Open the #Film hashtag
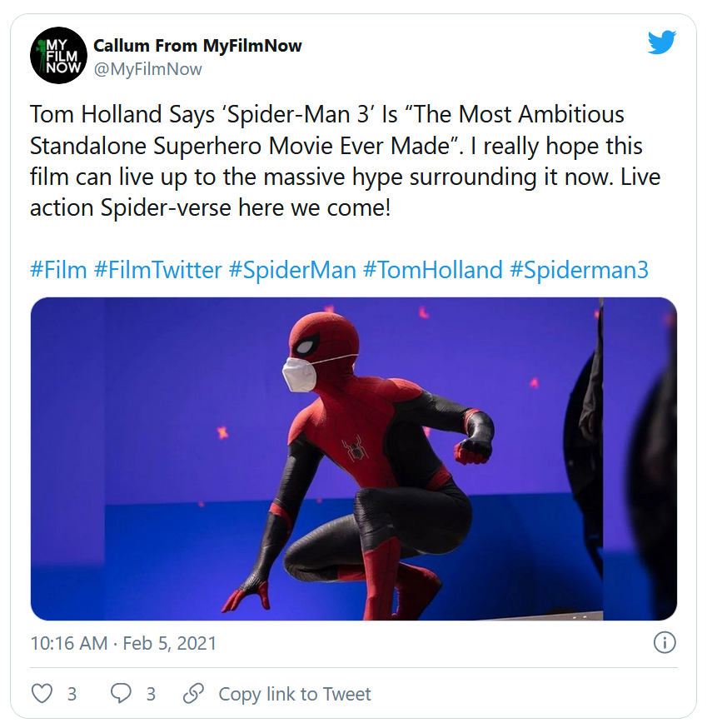The height and width of the screenshot is (728, 707). pos(57,270)
